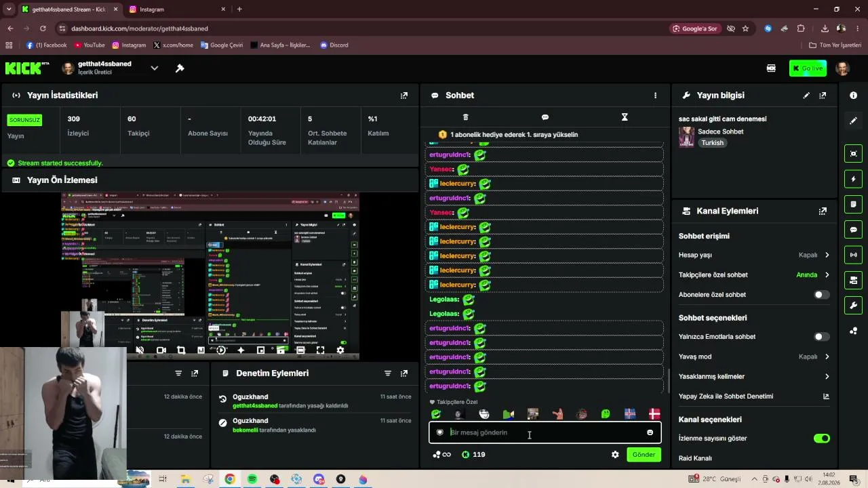
Task: Open a new browser tab
Action: click(239, 9)
